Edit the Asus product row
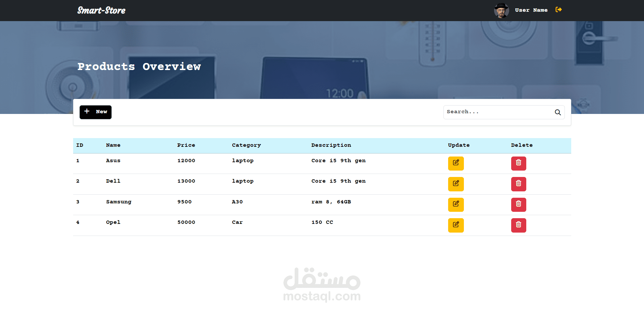644x309 pixels. pyautogui.click(x=456, y=164)
